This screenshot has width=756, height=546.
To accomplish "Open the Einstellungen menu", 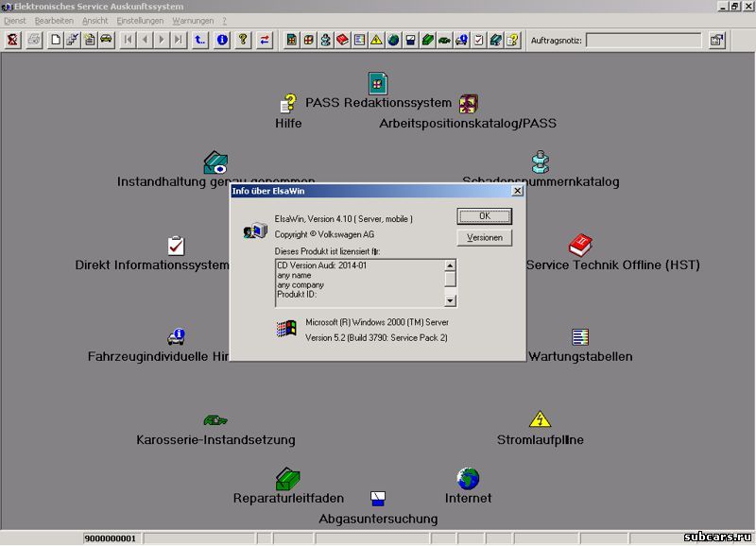I will 140,21.
